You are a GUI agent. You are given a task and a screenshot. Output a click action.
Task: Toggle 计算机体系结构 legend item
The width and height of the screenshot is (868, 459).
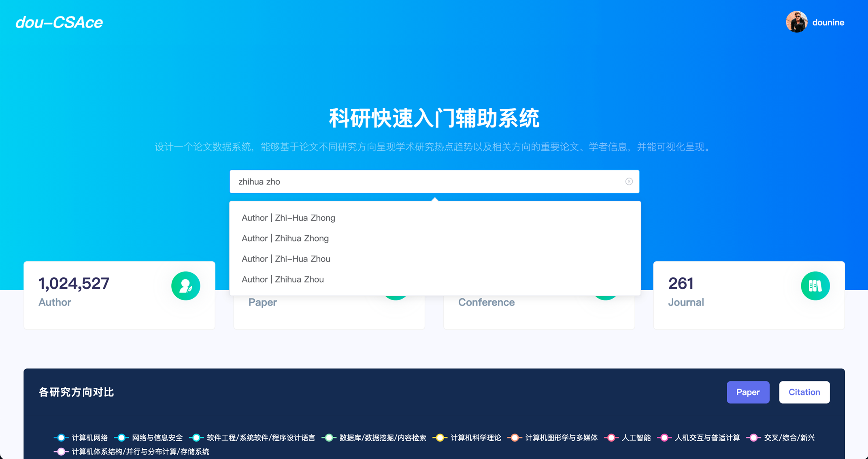tap(140, 451)
